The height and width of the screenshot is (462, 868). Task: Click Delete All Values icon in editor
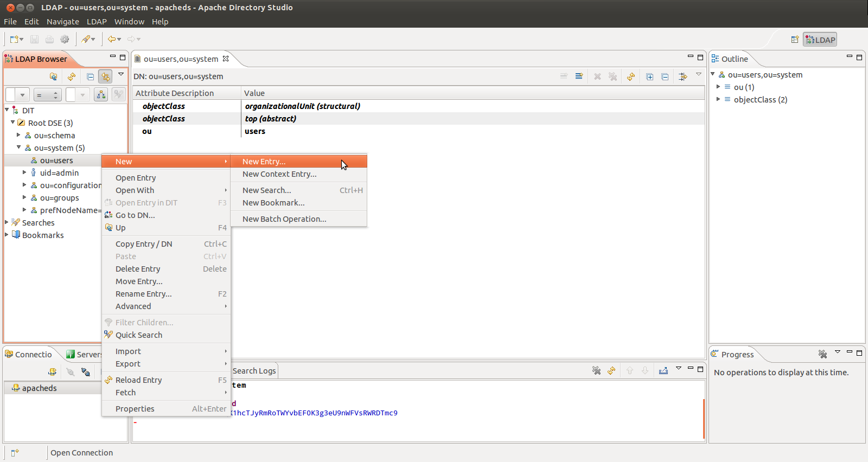point(612,76)
